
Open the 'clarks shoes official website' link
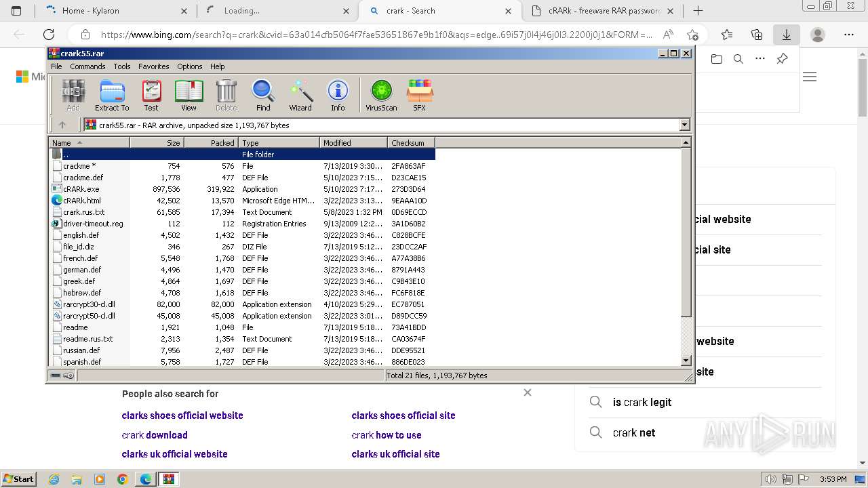[182, 415]
